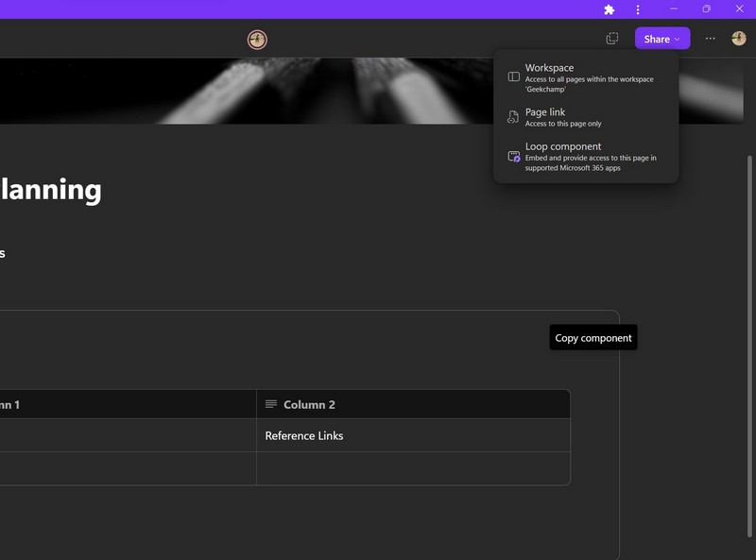Click the Reference Links table cell

(413, 435)
